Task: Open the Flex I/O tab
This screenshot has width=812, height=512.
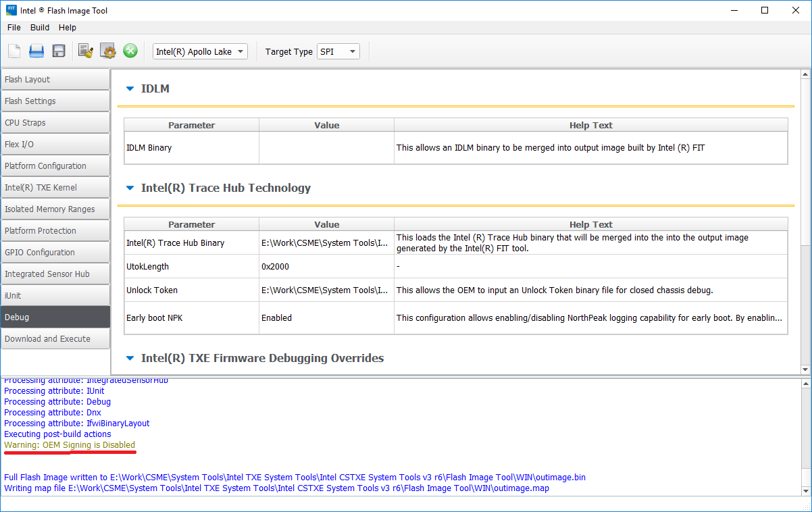Action: coord(55,144)
